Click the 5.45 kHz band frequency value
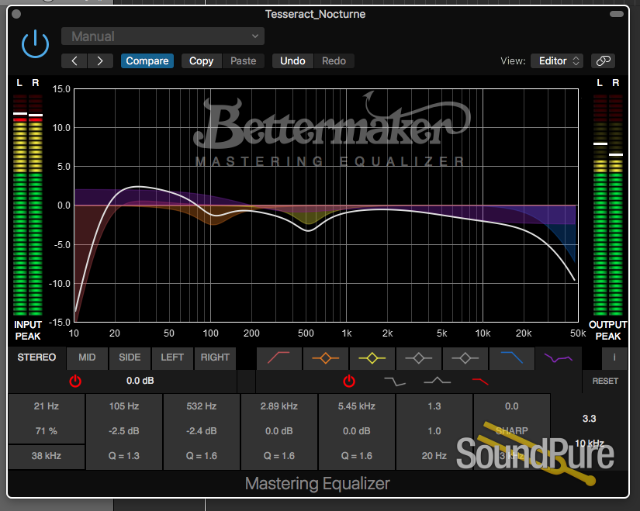This screenshot has width=640, height=511. pyautogui.click(x=357, y=407)
